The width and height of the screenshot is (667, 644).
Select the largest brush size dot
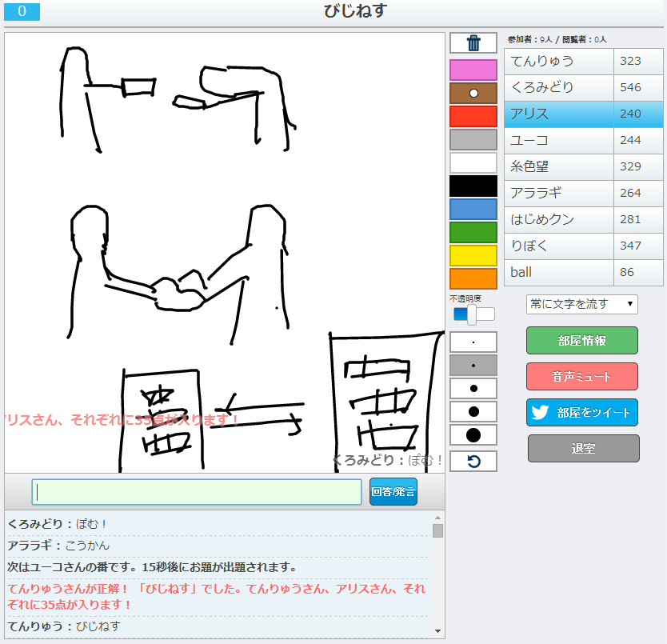click(473, 435)
